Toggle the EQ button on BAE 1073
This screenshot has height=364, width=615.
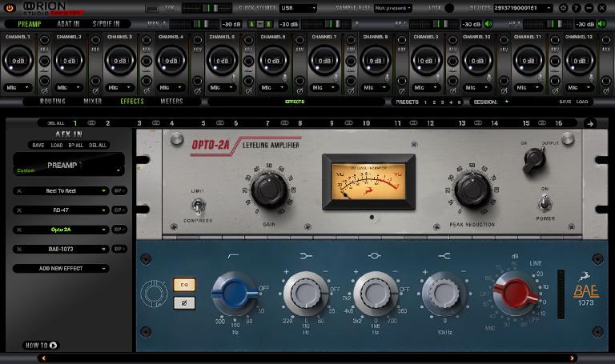click(x=184, y=285)
